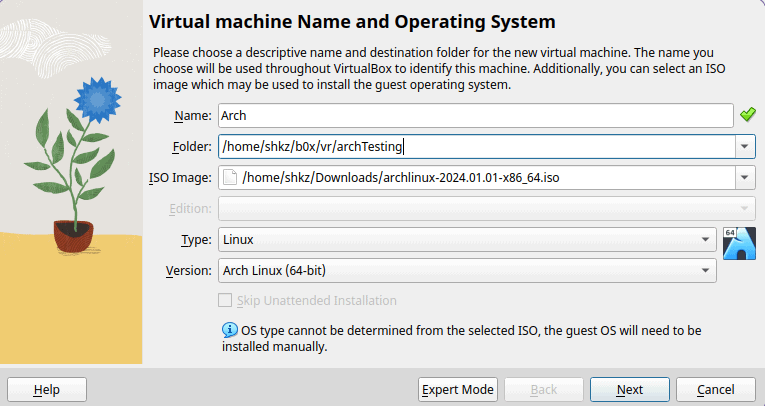The width and height of the screenshot is (765, 406).
Task: Click the Name: label
Action: (193, 116)
